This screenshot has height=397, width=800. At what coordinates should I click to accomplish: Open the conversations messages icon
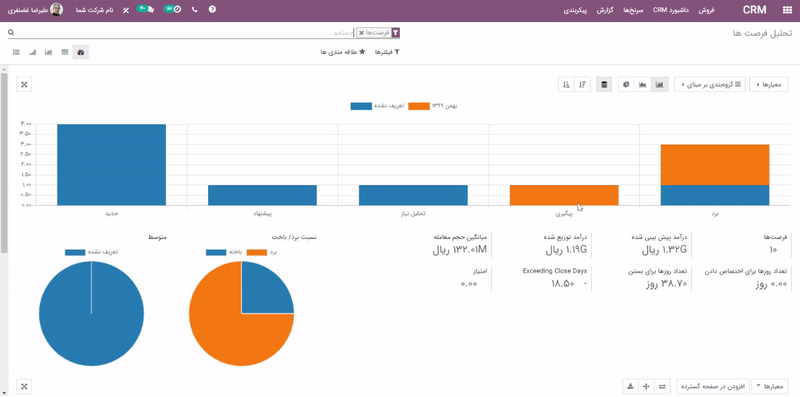[146, 10]
